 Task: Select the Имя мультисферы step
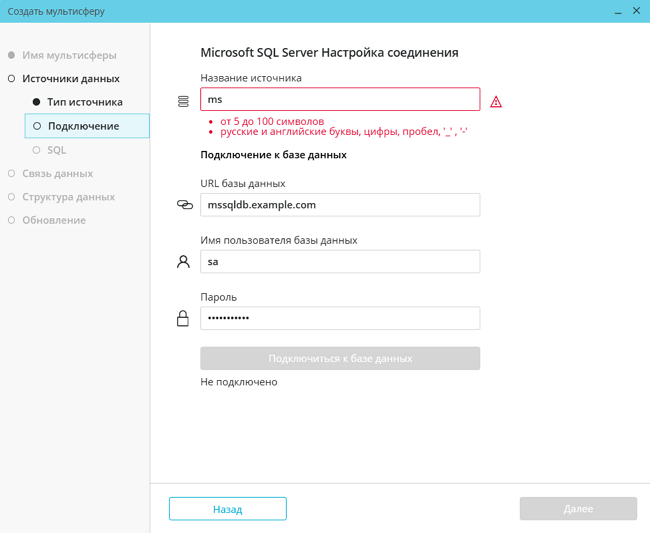pyautogui.click(x=69, y=55)
